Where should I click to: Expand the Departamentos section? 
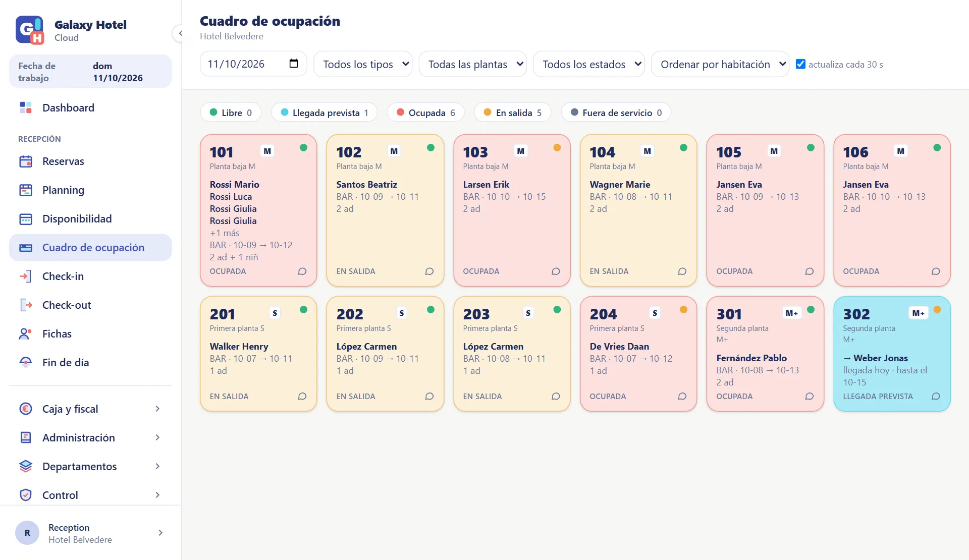pos(90,466)
